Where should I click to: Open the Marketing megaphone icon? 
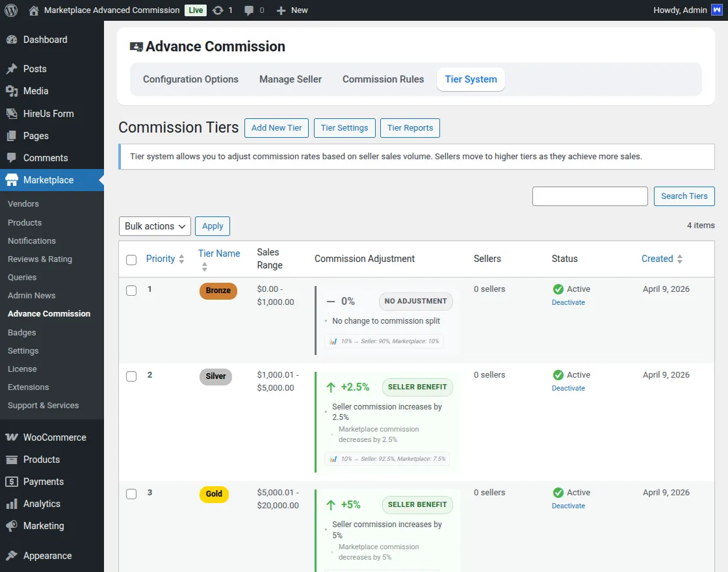[12, 526]
